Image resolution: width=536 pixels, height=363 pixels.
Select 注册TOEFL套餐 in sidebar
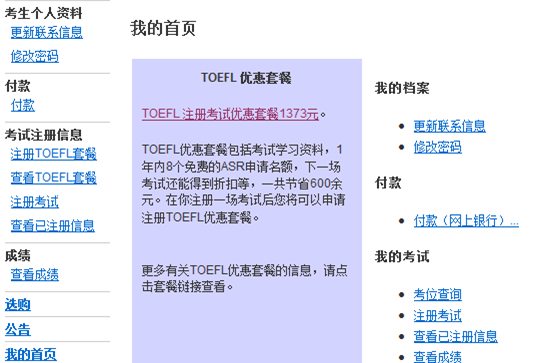tap(54, 154)
